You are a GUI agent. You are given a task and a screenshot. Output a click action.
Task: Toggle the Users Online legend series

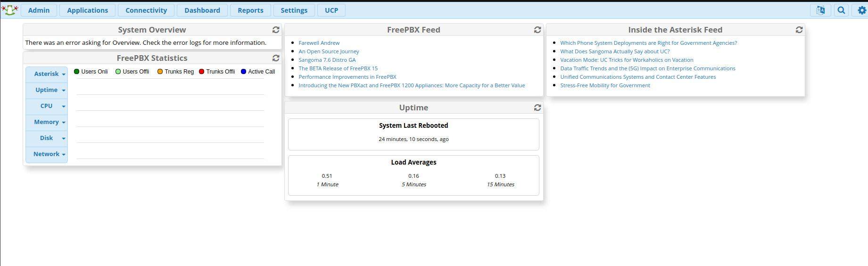pos(91,72)
